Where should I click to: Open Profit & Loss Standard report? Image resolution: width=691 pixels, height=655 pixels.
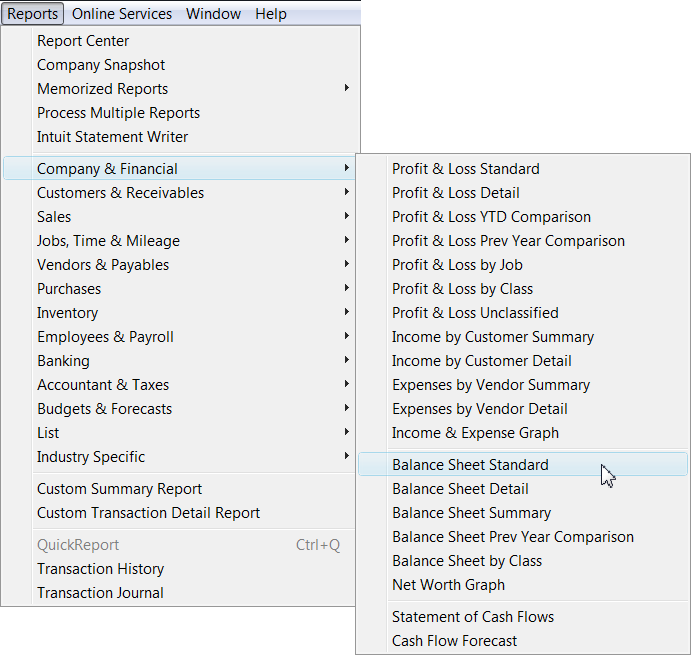[465, 169]
